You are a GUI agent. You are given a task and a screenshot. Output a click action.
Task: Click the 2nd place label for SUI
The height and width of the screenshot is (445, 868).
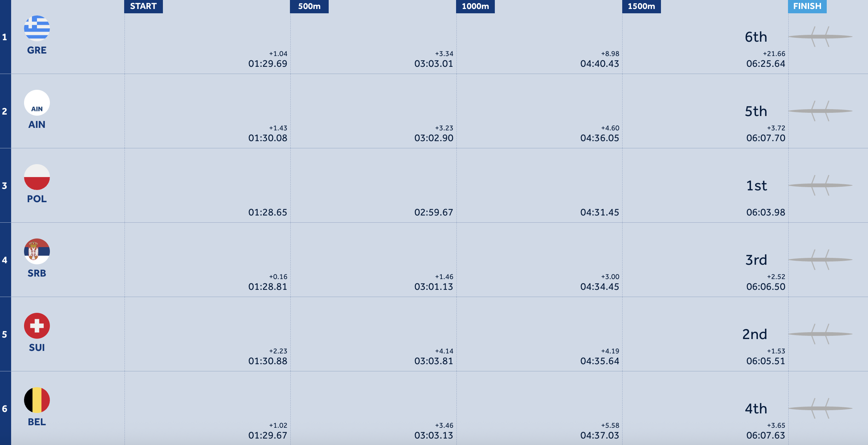755,334
